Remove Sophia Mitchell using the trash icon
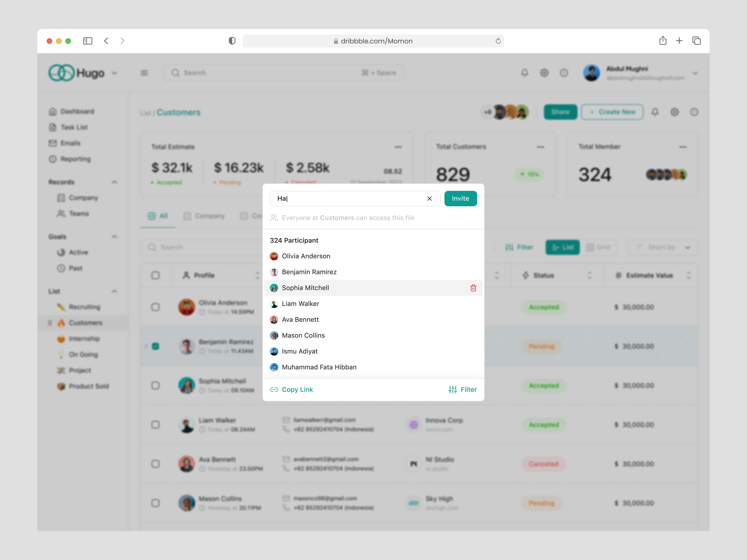The width and height of the screenshot is (747, 560). pyautogui.click(x=473, y=288)
